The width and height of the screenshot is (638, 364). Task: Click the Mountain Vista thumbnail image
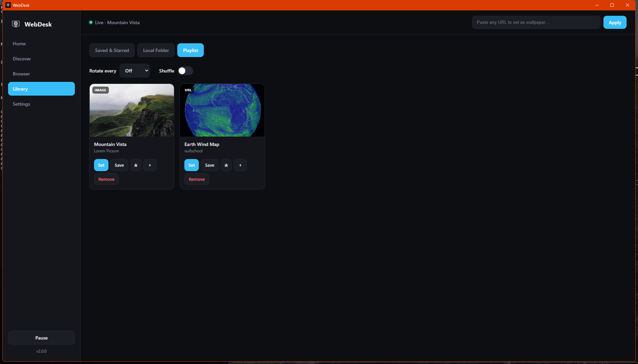pos(132,110)
